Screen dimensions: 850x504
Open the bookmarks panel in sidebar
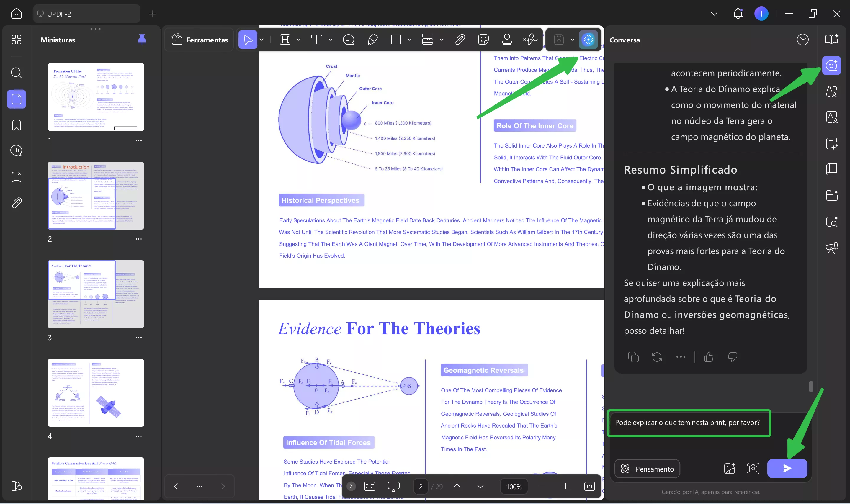point(16,125)
